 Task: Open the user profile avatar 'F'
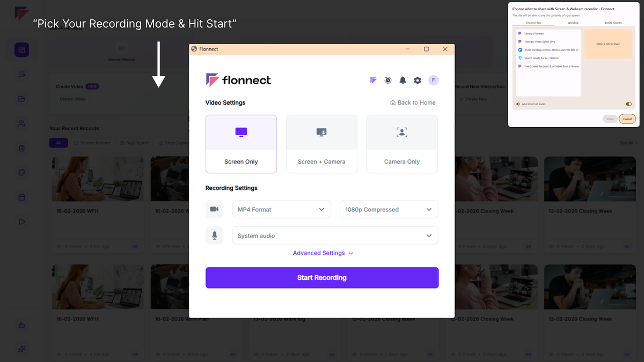click(433, 80)
